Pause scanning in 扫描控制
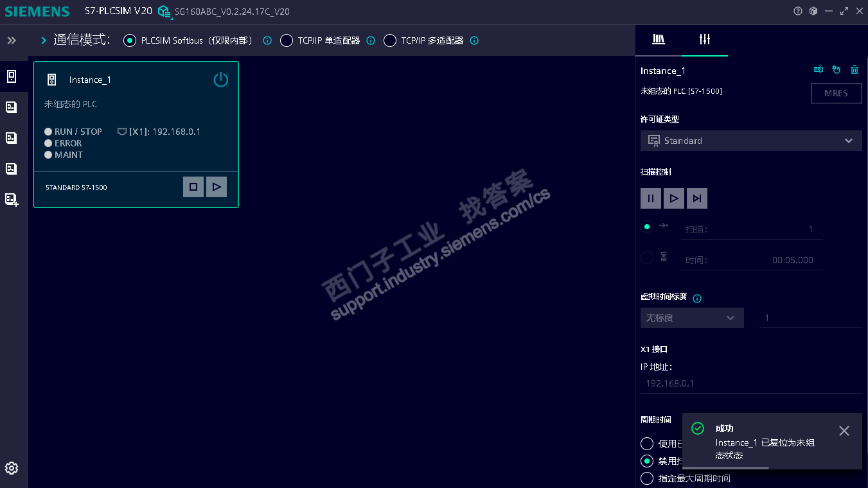 [651, 198]
